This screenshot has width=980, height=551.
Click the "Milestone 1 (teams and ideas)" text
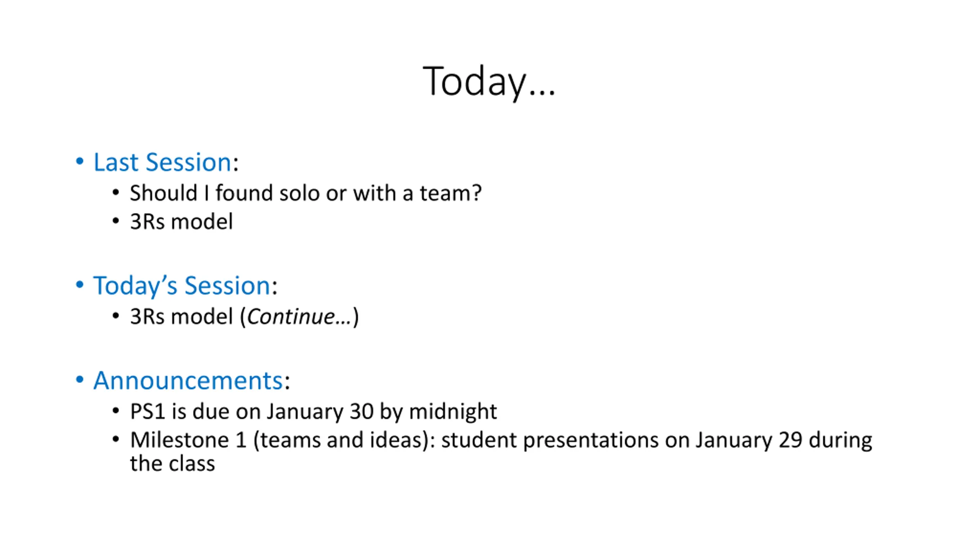pyautogui.click(x=279, y=440)
